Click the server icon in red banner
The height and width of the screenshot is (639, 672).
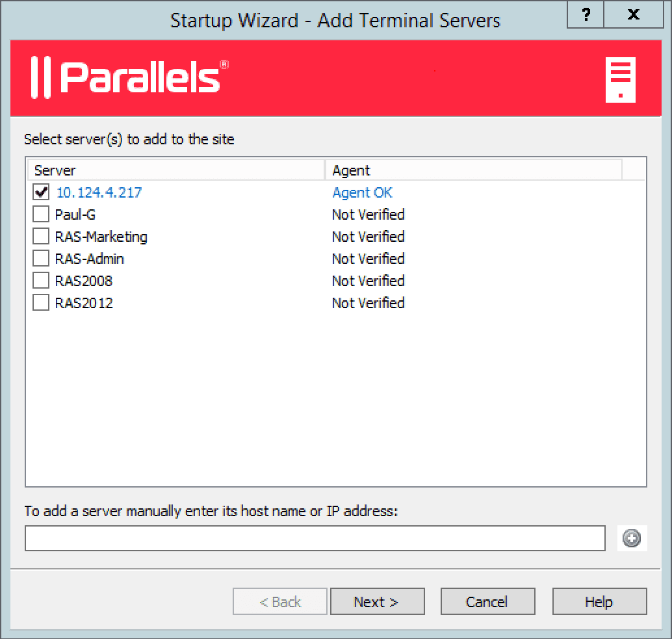620,80
